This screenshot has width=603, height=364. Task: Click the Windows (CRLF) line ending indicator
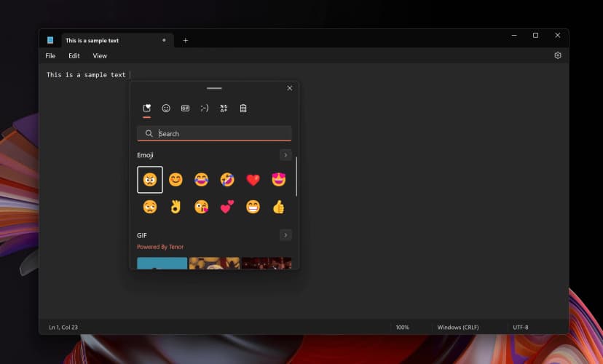coord(458,327)
